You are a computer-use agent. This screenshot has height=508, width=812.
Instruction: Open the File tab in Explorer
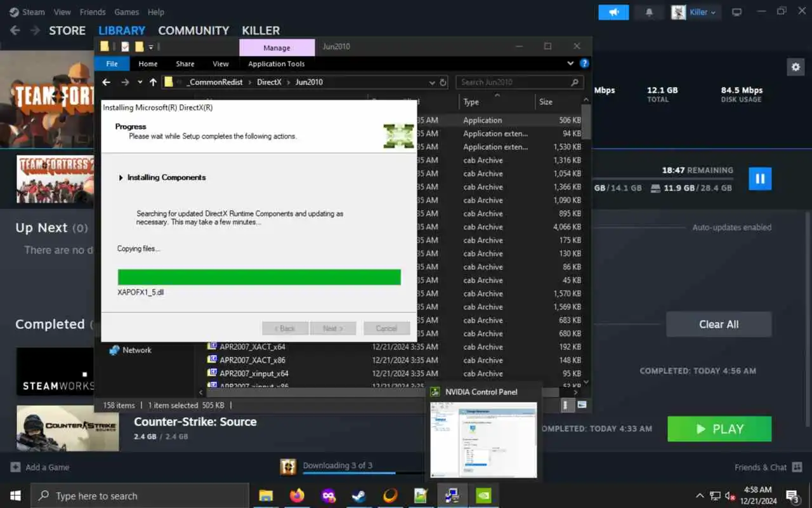tap(112, 63)
